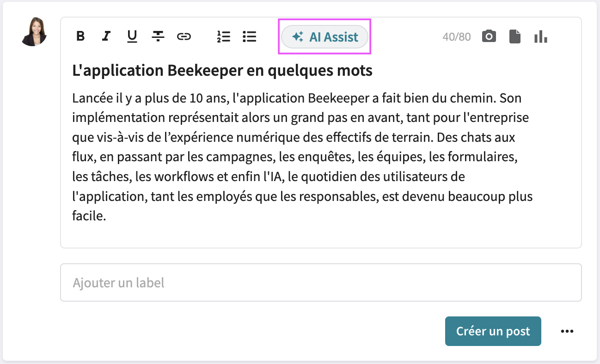Create a numbered list
This screenshot has height=364, width=600.
click(224, 36)
